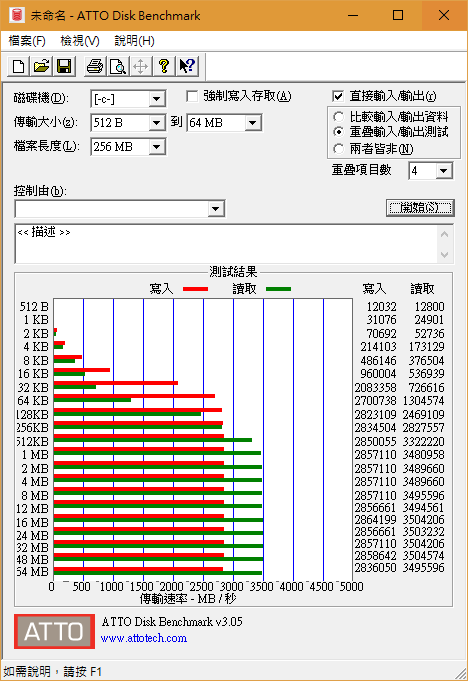Click ATTO Disk Benchmark v3.05 text
The image size is (468, 681).
point(172,621)
